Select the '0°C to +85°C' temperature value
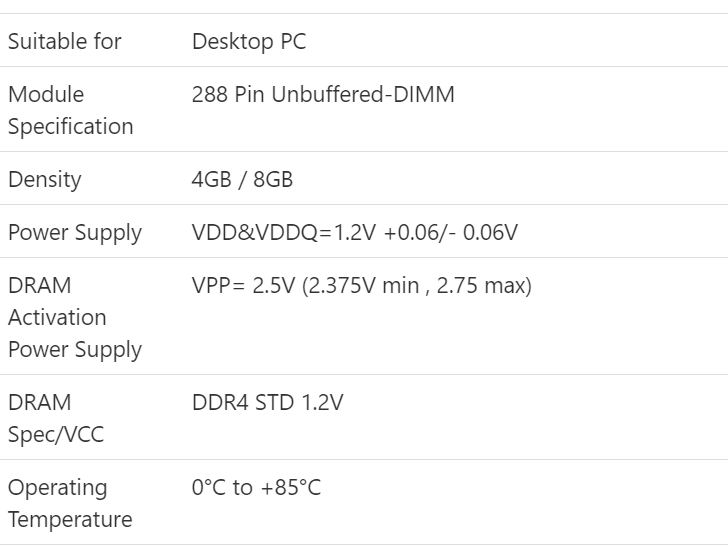The image size is (728, 547). [256, 488]
